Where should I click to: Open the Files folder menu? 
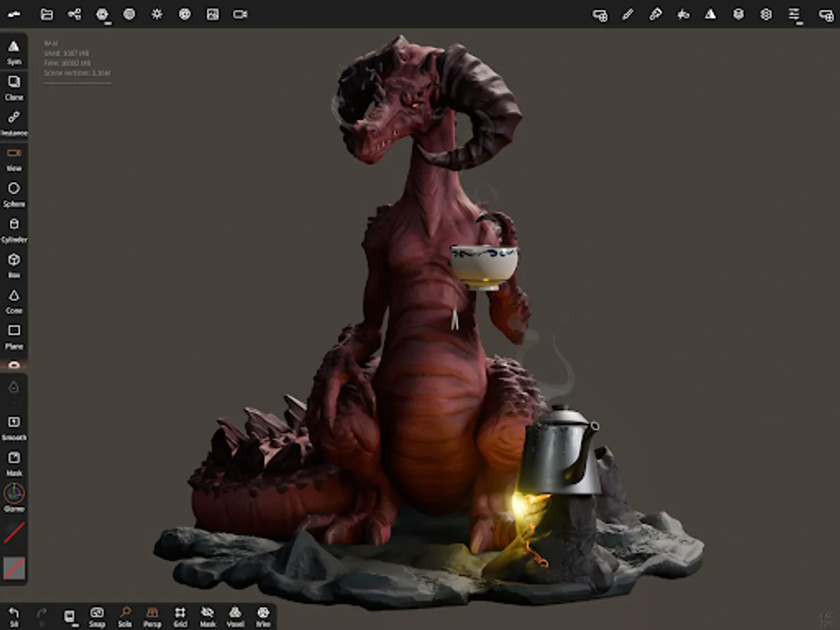tap(47, 14)
